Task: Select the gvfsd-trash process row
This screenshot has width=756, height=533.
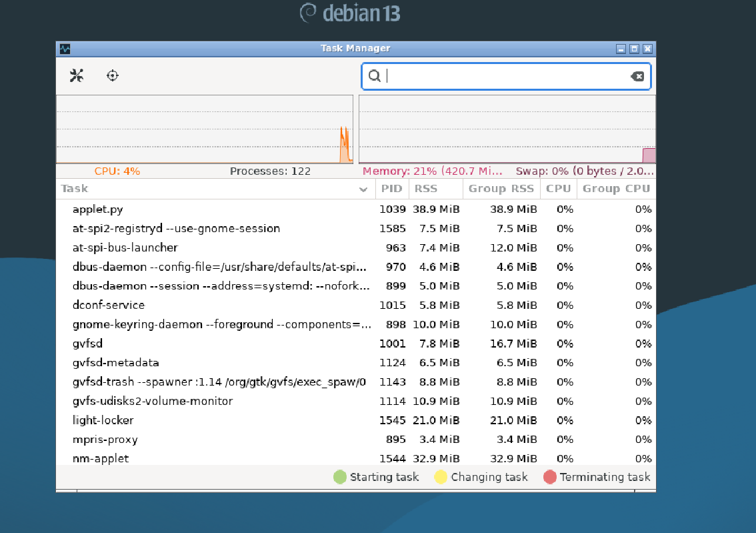Action: (356, 382)
